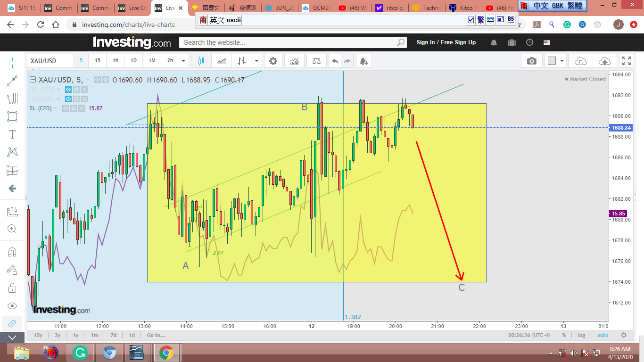Toggle fullscreen chart mode
644x362 pixels.
tap(626, 61)
